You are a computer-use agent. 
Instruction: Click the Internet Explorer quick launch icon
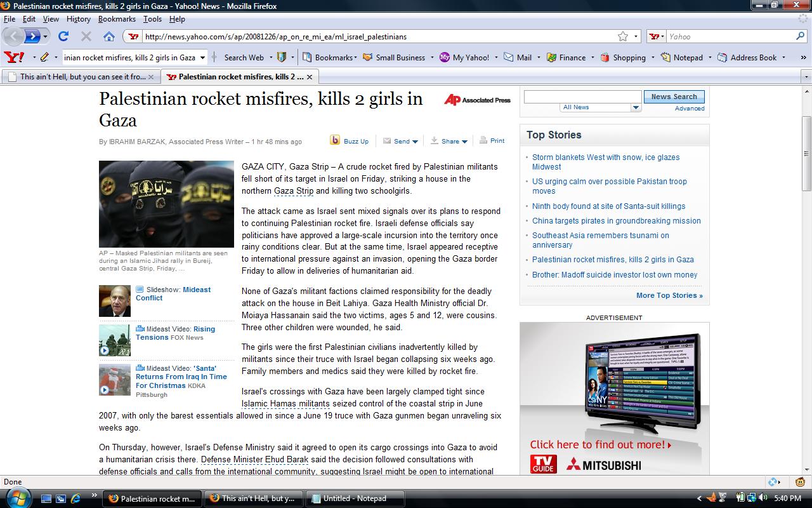point(76,498)
